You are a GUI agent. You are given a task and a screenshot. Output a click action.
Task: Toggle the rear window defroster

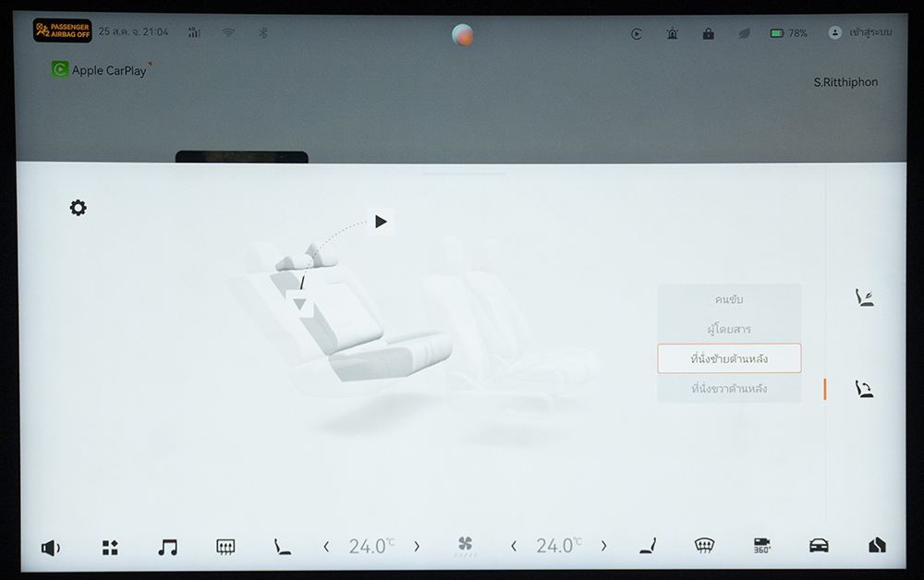[x=224, y=548]
